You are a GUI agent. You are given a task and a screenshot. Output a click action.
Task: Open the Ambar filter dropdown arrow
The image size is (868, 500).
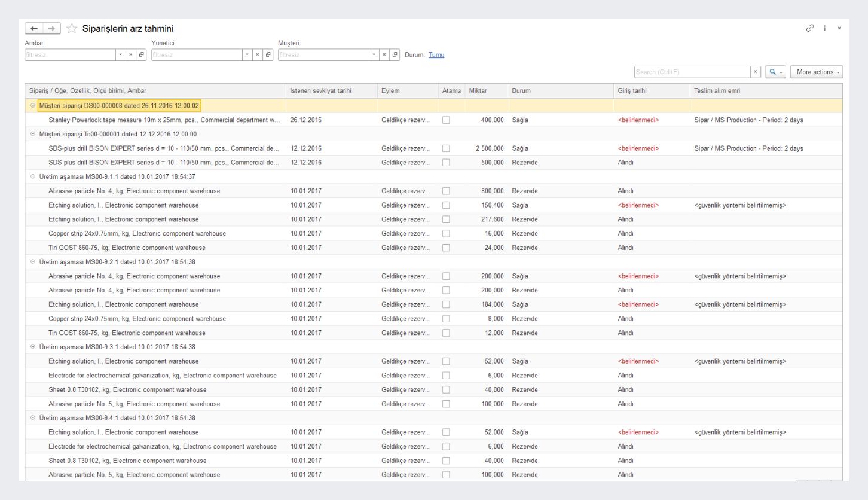(121, 55)
